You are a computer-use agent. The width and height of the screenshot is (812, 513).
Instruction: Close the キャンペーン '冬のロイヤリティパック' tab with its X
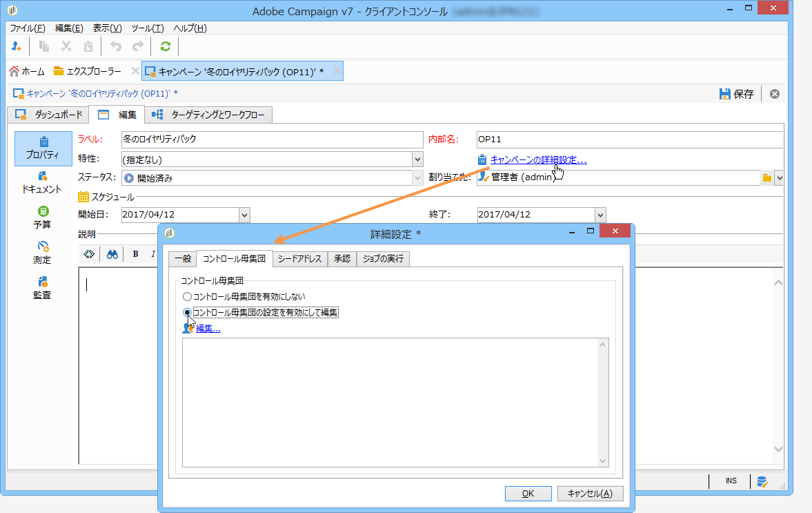pos(337,71)
